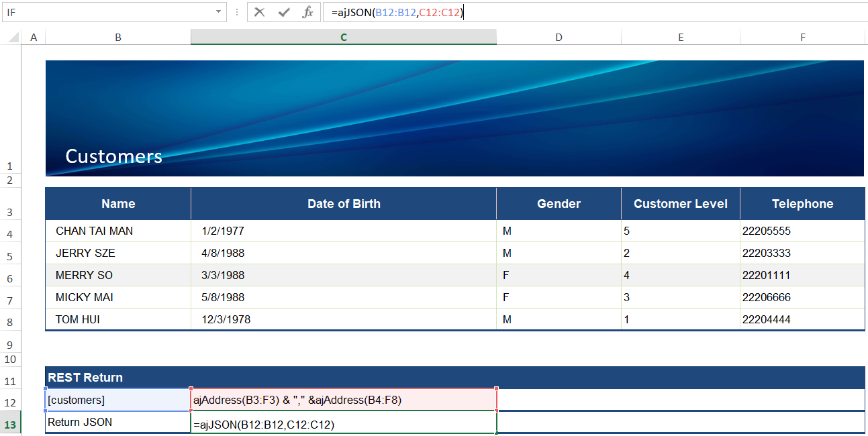This screenshot has width=868, height=436.
Task: Select column F header
Action: coord(802,38)
